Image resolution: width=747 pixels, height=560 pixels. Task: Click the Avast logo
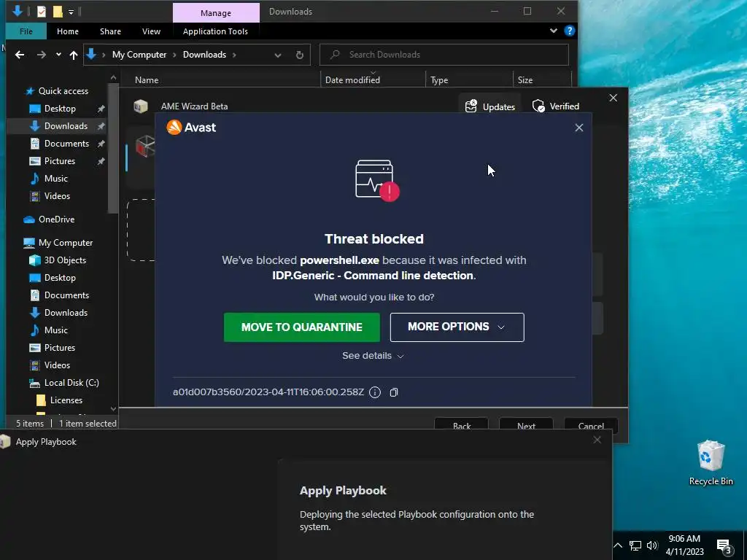(191, 127)
